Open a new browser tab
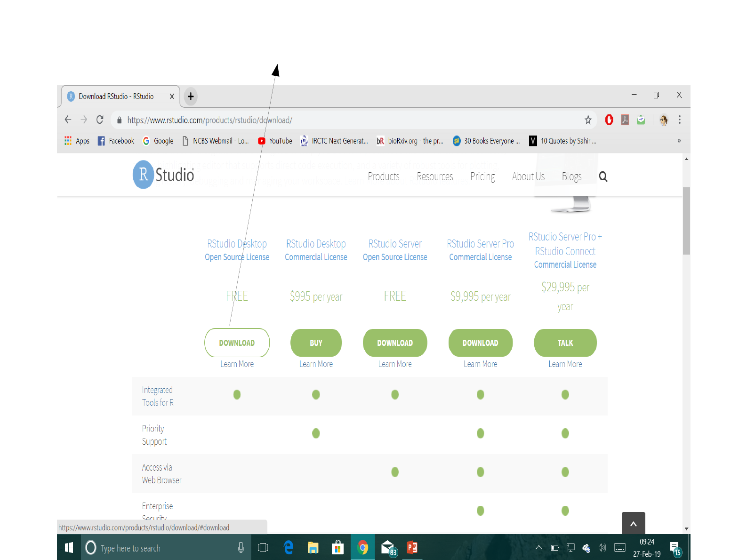Viewport: 747px width, 560px height. click(191, 96)
